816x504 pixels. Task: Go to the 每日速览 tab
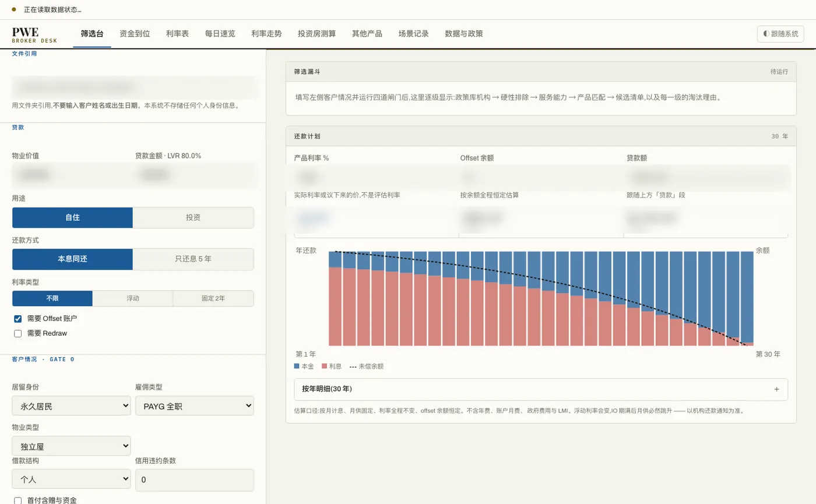[220, 34]
